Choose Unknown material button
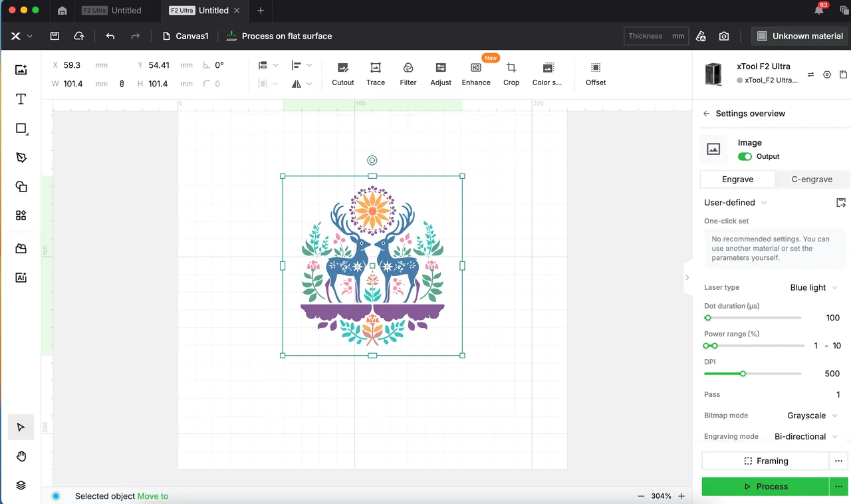Viewport: 851px width, 504px height. pos(800,36)
